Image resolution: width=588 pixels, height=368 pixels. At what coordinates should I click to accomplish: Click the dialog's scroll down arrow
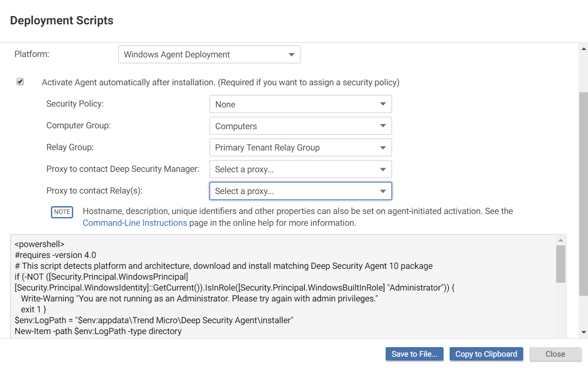click(x=584, y=332)
